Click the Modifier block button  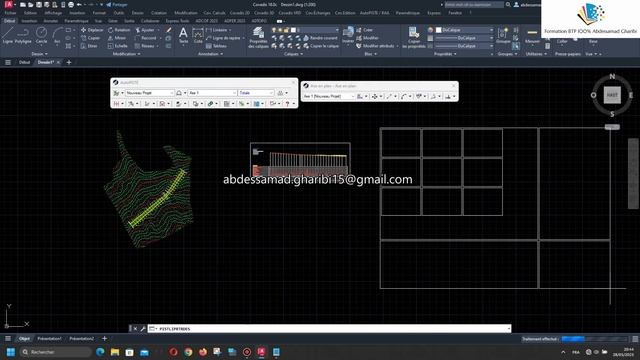pos(367,38)
